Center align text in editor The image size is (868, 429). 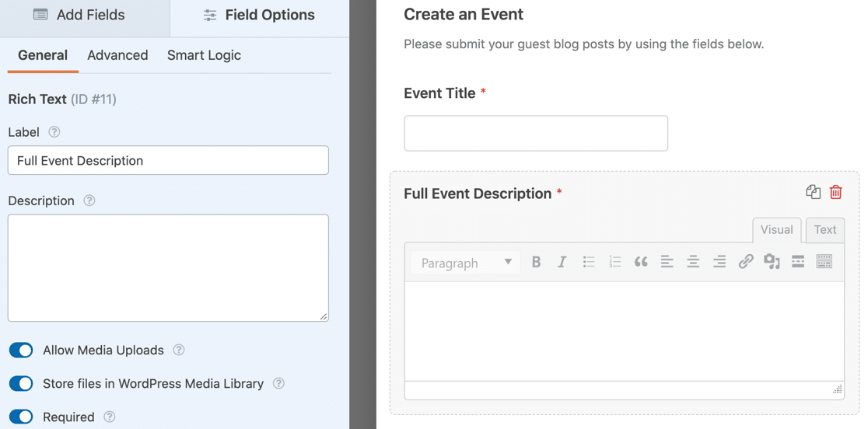click(x=693, y=262)
